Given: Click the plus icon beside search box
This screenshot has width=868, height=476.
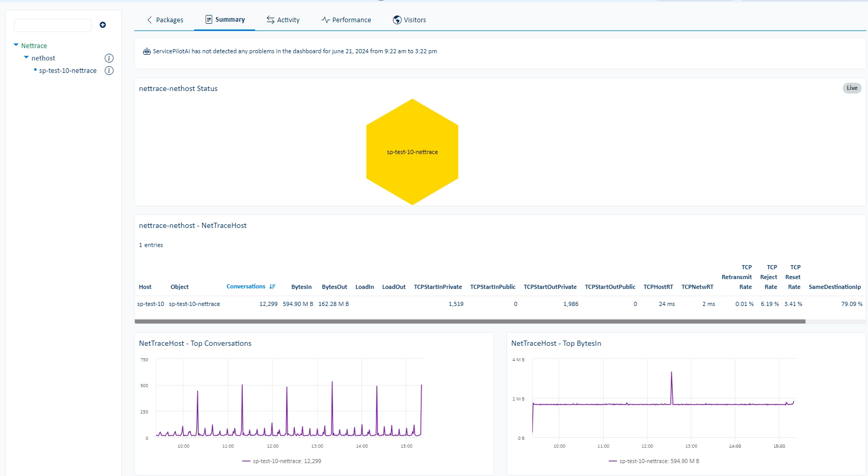Looking at the screenshot, I should click(x=103, y=25).
